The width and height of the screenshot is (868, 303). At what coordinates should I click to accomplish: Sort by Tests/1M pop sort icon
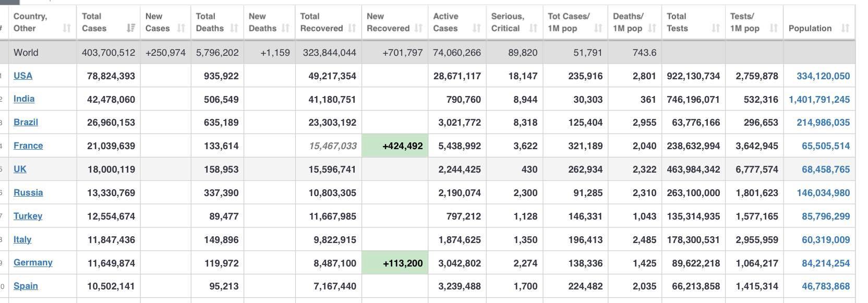(x=774, y=28)
